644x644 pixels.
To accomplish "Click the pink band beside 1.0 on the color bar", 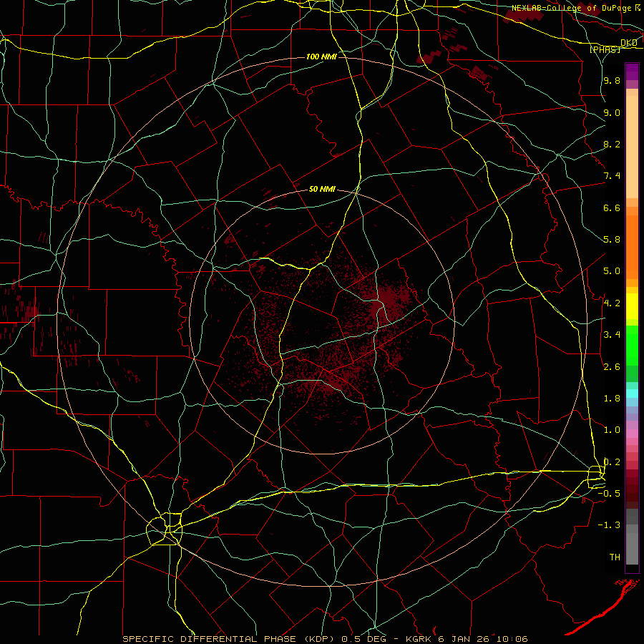I will click(x=632, y=433).
